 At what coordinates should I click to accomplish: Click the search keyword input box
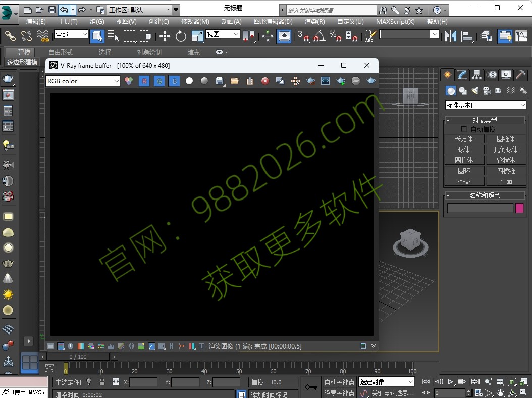tap(332, 10)
